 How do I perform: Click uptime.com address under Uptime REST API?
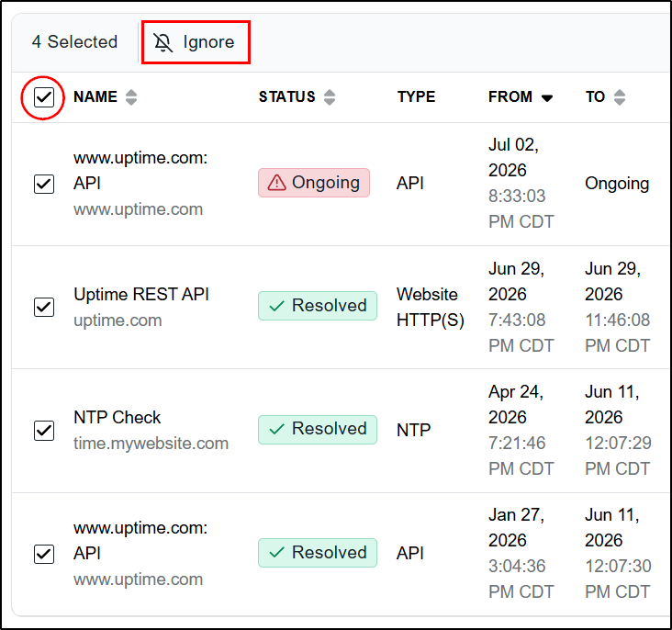pyautogui.click(x=118, y=321)
